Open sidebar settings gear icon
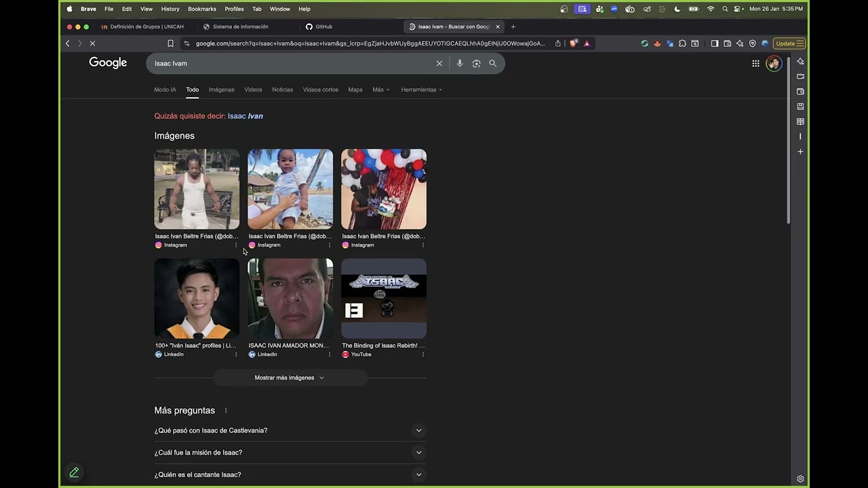The height and width of the screenshot is (488, 868). point(800,479)
